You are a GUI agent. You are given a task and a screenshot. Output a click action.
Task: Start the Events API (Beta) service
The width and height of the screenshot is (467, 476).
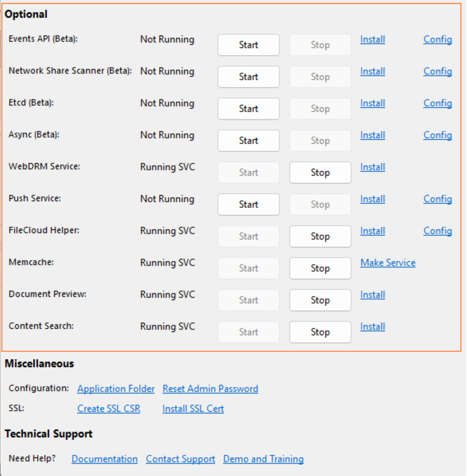tap(248, 45)
